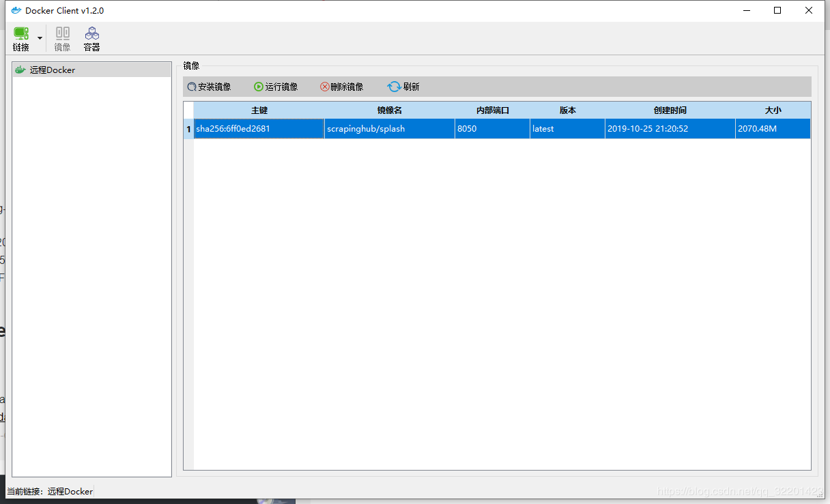Select the sha256:6ff0ed2681 cell
This screenshot has height=504, width=830.
259,128
